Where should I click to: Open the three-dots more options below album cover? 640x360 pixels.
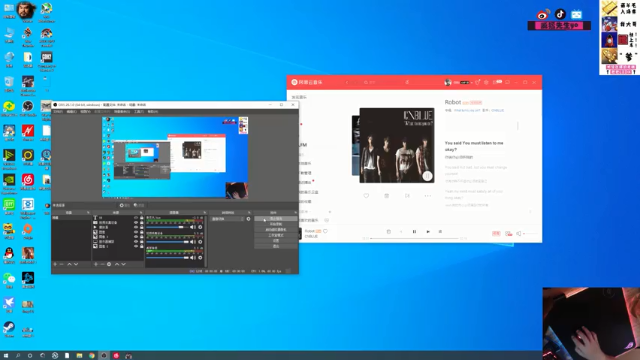[x=428, y=196]
